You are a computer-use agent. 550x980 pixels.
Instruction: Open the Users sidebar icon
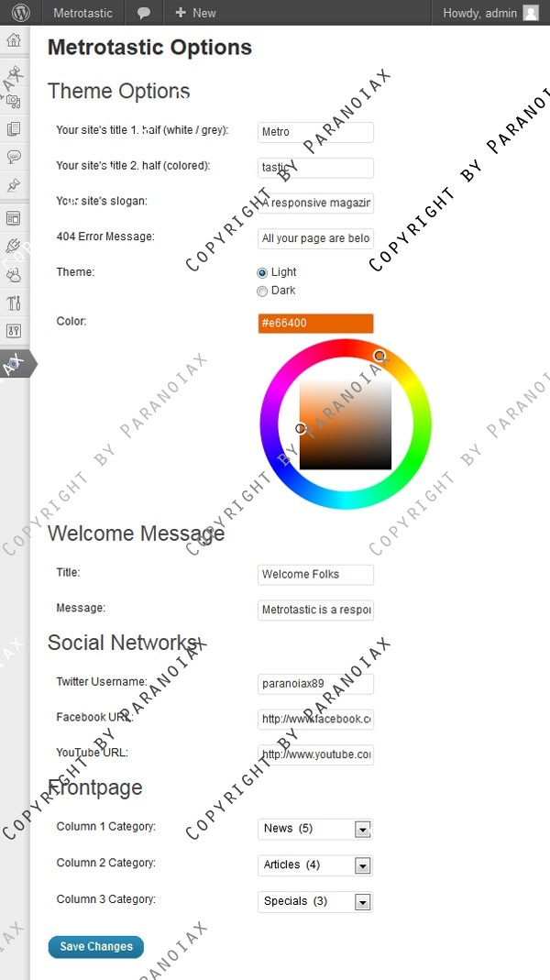(x=14, y=274)
